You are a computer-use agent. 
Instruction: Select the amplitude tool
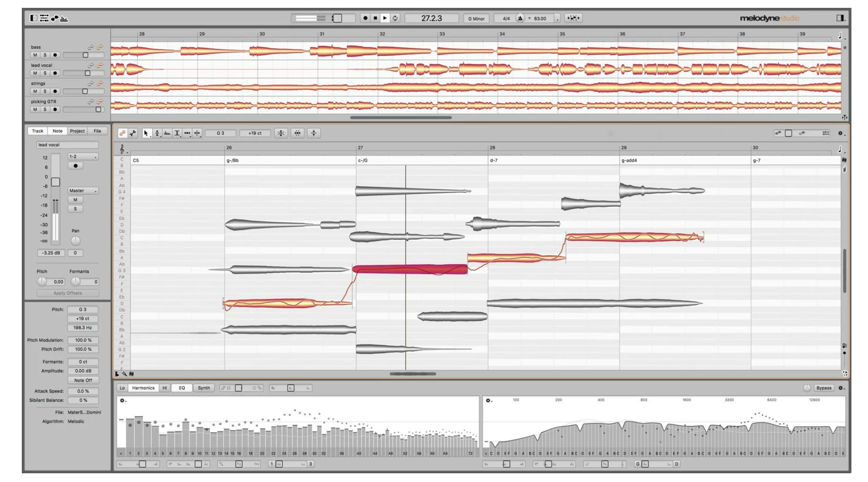tap(177, 133)
